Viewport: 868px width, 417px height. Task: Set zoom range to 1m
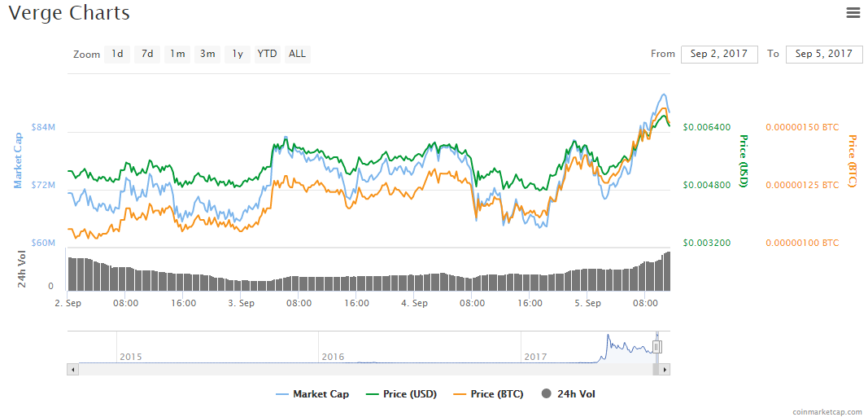pyautogui.click(x=177, y=55)
